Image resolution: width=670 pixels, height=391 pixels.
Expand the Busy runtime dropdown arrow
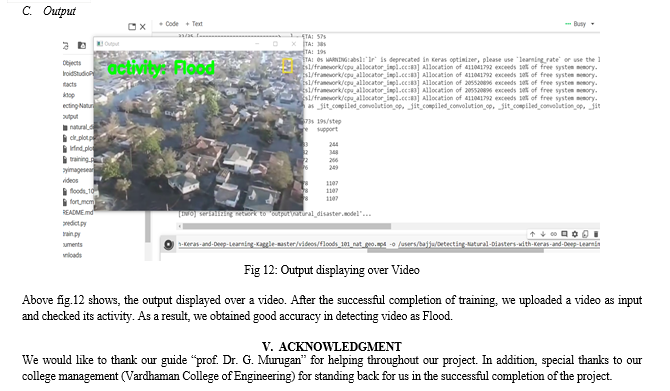click(593, 24)
